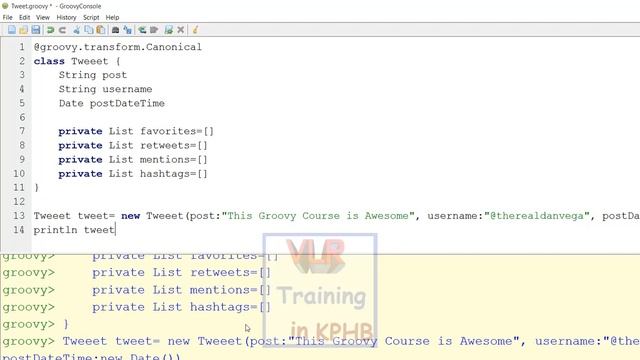Open the Help menu

click(x=112, y=18)
